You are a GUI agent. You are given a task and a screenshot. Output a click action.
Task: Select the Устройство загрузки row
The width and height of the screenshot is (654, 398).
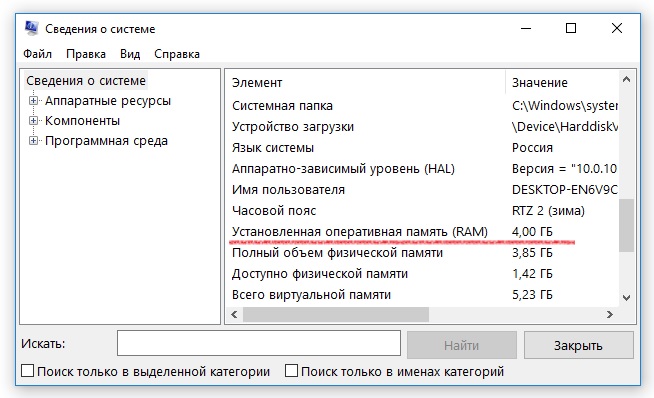[423, 127]
